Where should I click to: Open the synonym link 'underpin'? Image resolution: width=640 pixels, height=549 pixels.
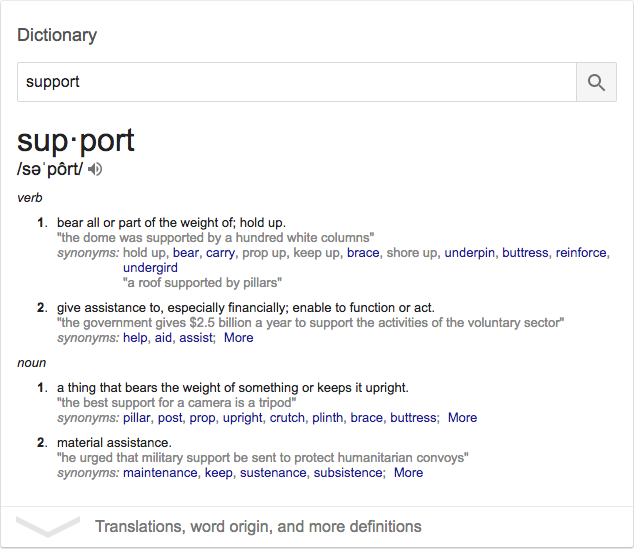469,253
